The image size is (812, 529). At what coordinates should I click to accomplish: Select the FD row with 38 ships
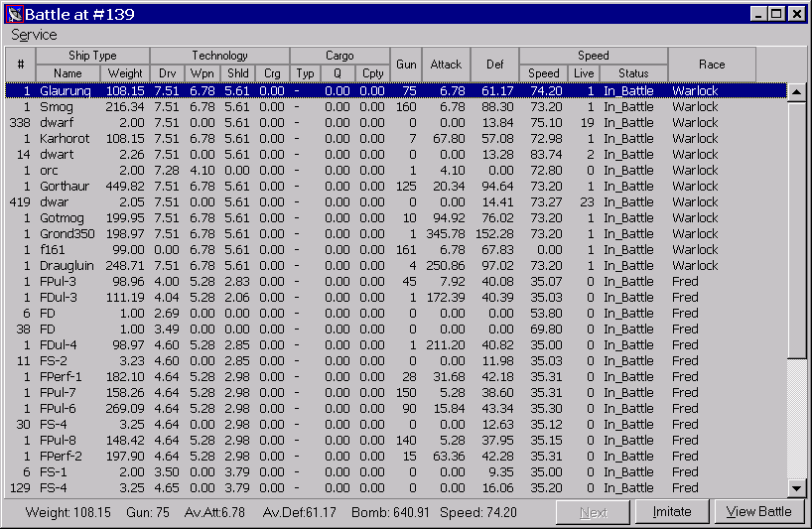[396, 329]
